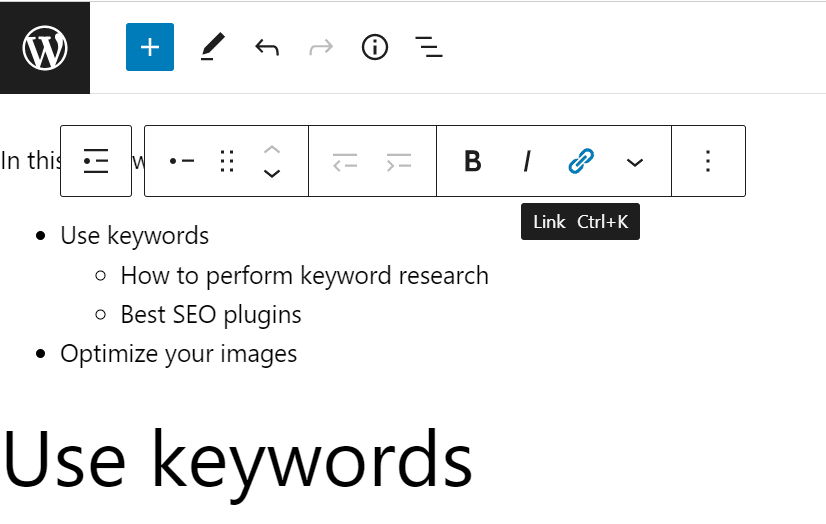Click "How to perform keyword research" sub-item

[x=304, y=275]
